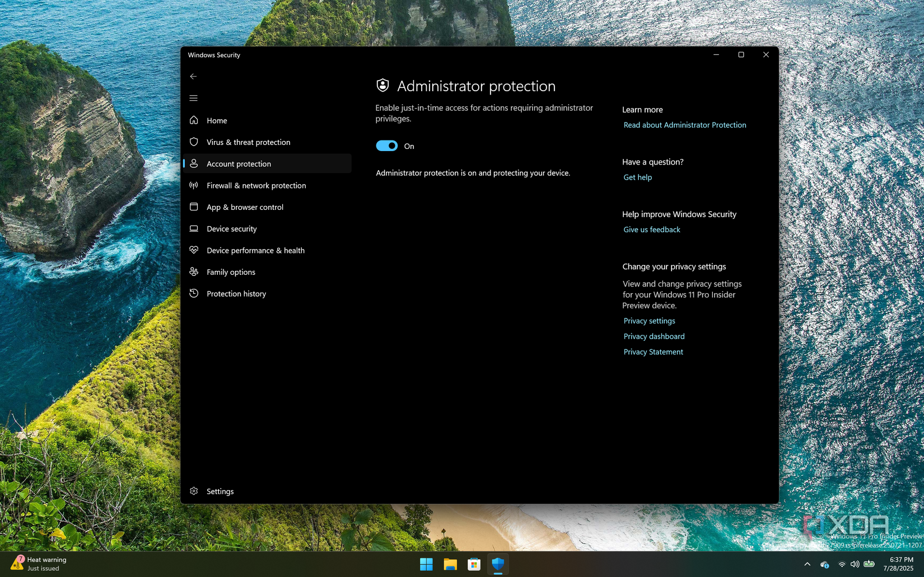Open App & browser control via its icon

(193, 207)
